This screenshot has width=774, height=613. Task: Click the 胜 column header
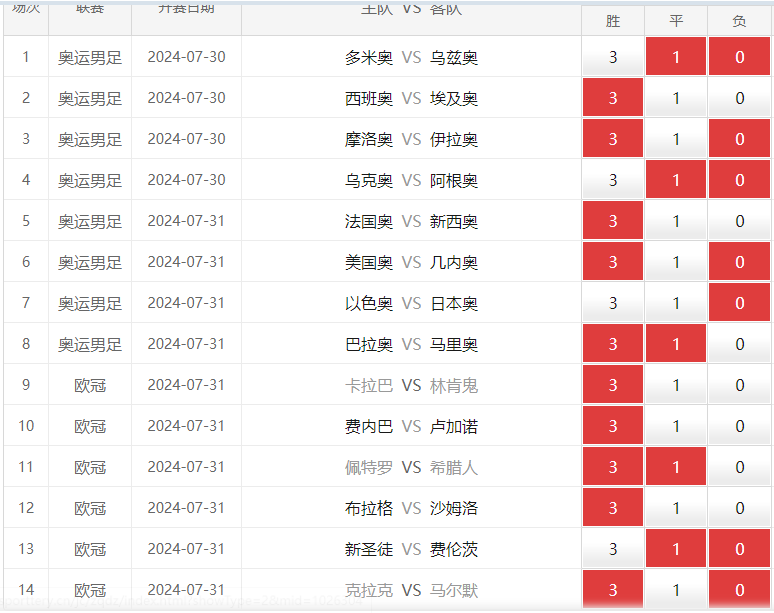point(613,21)
